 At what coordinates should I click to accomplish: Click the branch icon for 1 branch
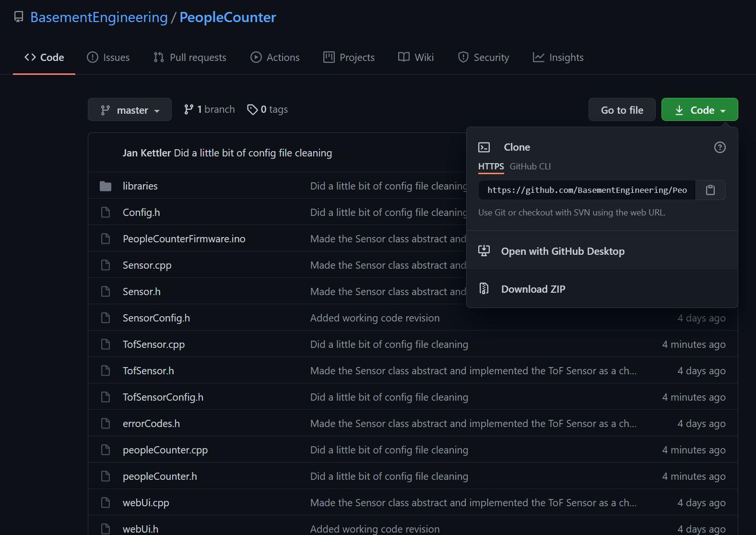tap(189, 110)
